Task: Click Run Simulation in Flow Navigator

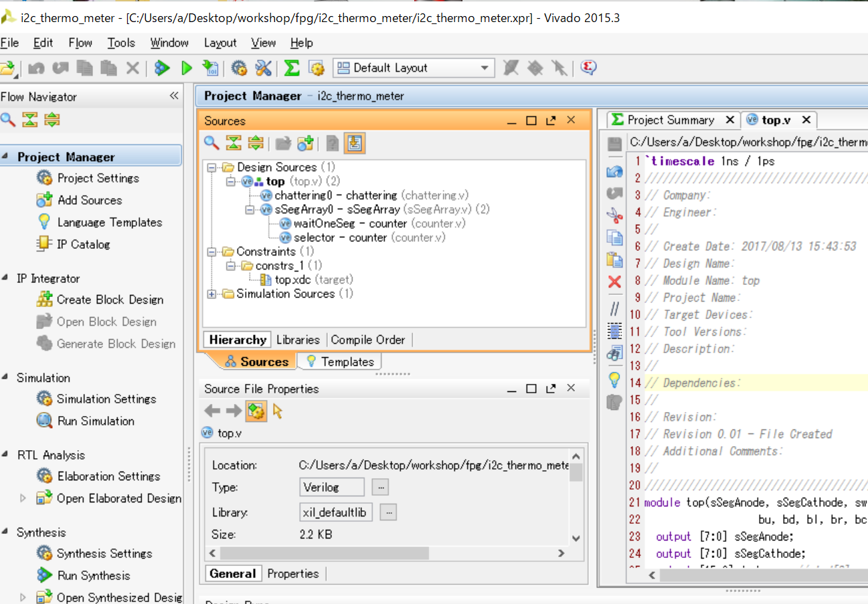Action: coord(96,421)
